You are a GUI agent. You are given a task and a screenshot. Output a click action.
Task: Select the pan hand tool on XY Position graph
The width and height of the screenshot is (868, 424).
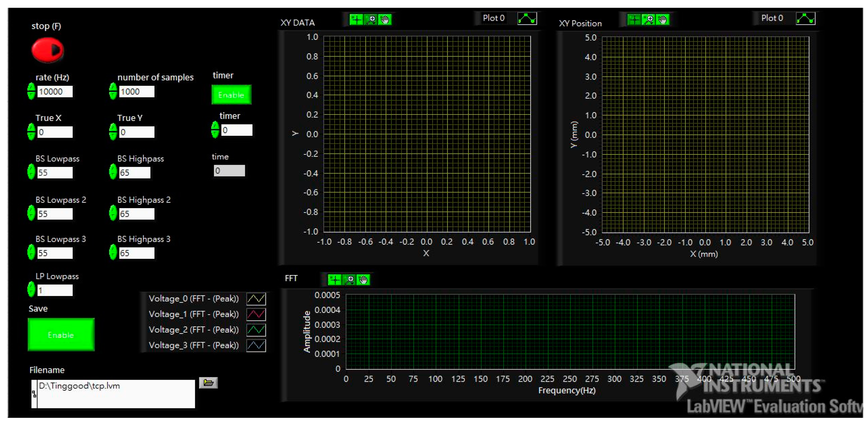tap(662, 20)
